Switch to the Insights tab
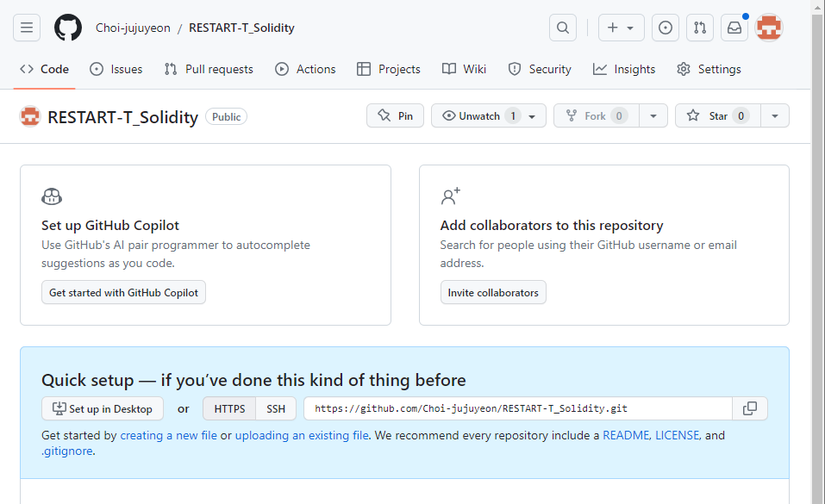825x504 pixels. (x=624, y=69)
